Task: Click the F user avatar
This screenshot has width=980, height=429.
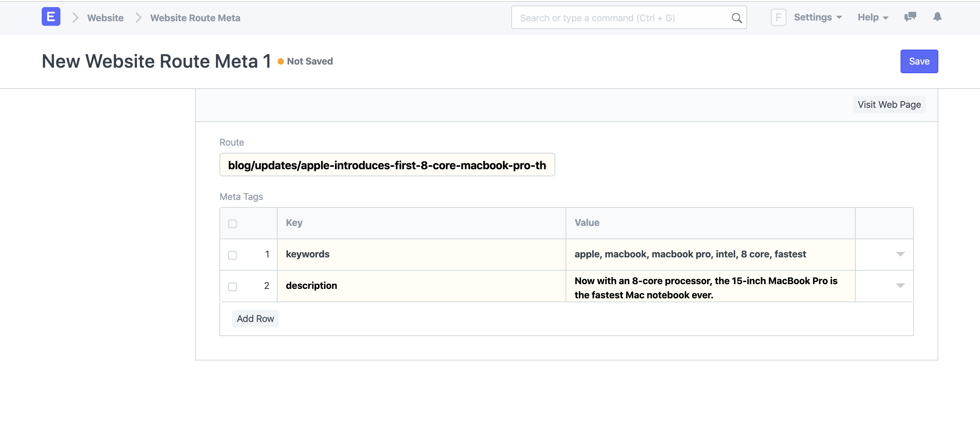Action: click(778, 17)
